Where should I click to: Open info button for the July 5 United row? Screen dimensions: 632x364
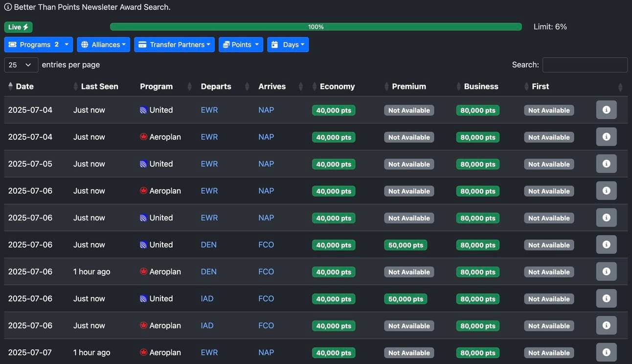[x=606, y=164]
